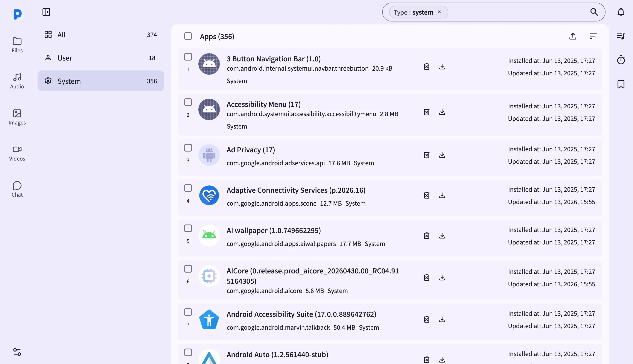The height and width of the screenshot is (364, 633).
Task: Download Android Auto APK
Action: (x=442, y=360)
